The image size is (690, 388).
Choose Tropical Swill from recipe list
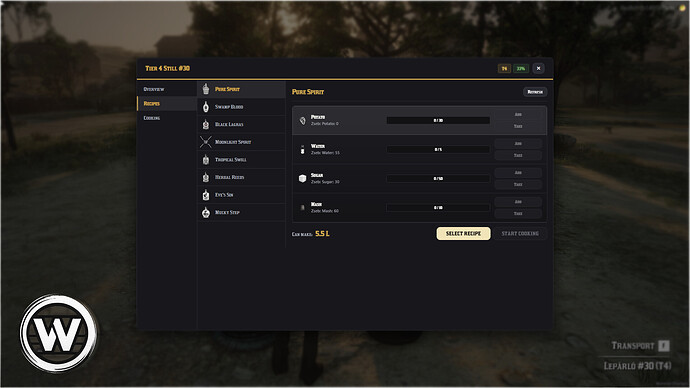point(241,160)
